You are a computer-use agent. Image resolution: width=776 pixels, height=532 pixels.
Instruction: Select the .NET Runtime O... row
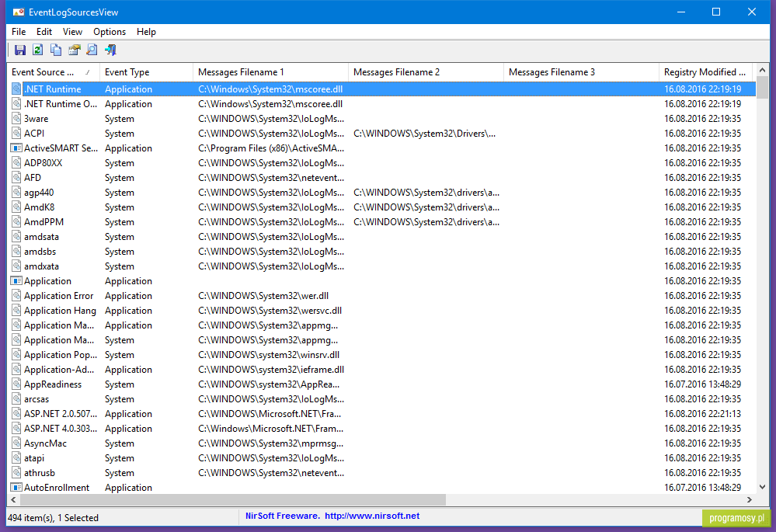(x=382, y=104)
